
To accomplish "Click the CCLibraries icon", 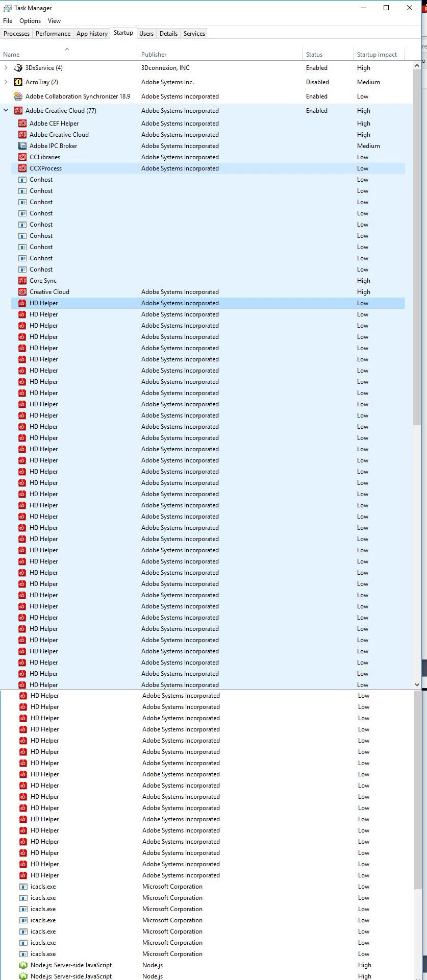I will (22, 157).
